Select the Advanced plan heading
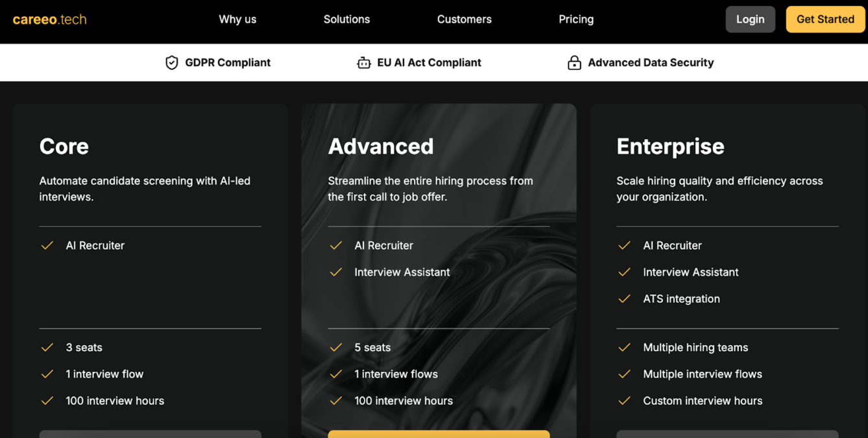Viewport: 868px width, 438px height. pyautogui.click(x=381, y=146)
